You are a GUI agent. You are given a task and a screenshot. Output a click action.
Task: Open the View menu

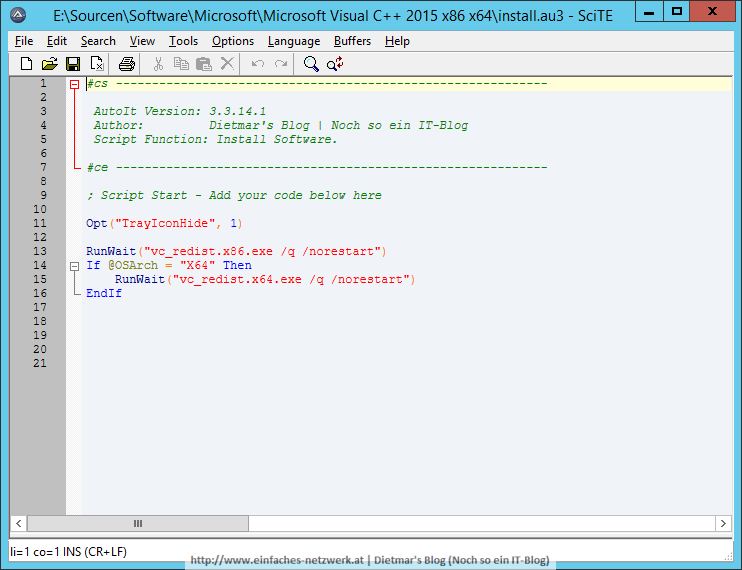tap(142, 41)
